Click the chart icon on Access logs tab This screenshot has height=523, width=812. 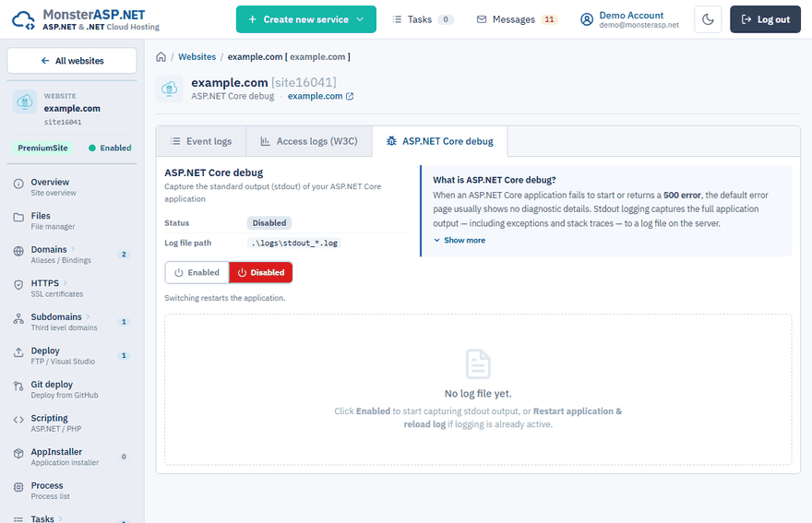(x=265, y=141)
